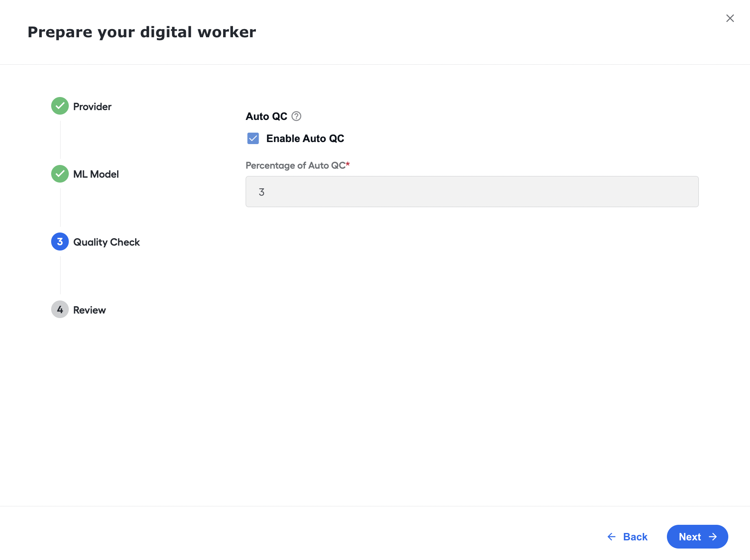Select the Review step number icon

coord(60,310)
